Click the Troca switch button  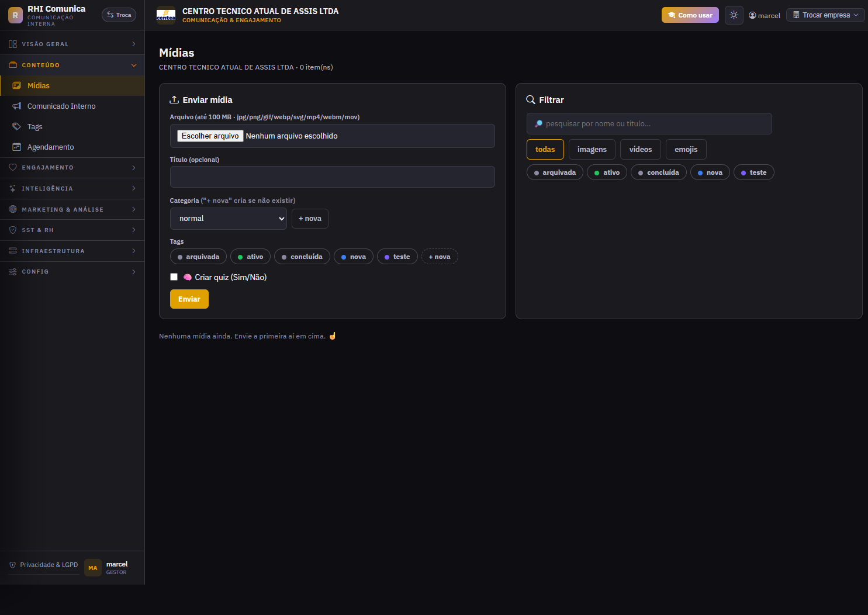tap(119, 15)
